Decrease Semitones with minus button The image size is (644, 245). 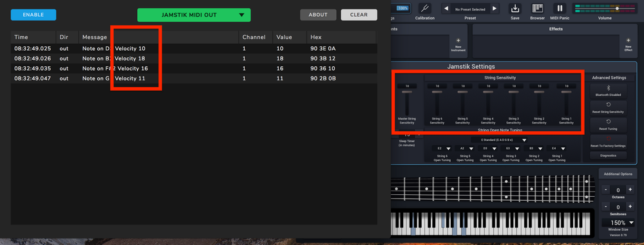(x=606, y=206)
